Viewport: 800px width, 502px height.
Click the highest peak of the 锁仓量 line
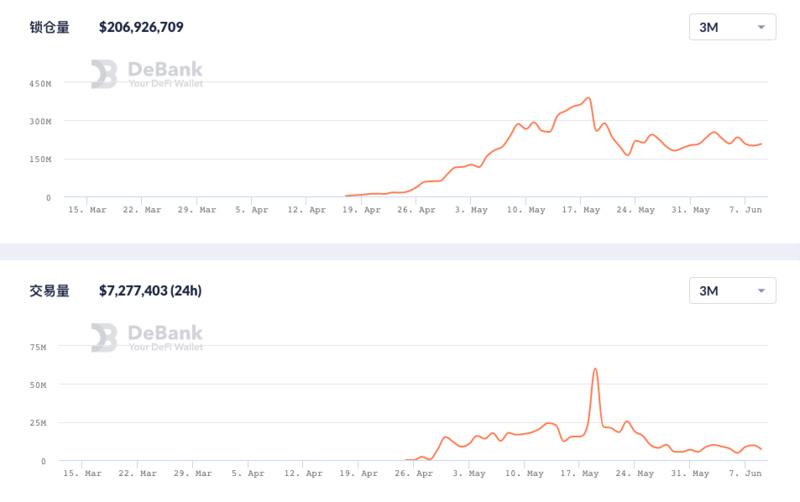589,98
